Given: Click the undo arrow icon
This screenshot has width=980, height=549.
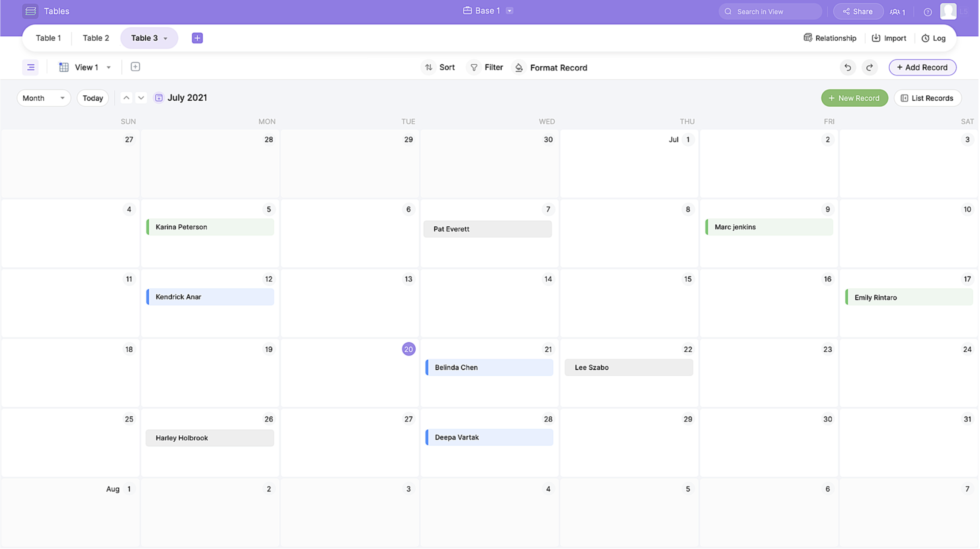Looking at the screenshot, I should click(848, 67).
